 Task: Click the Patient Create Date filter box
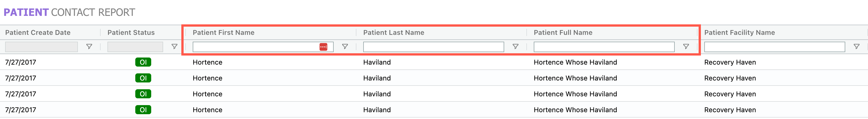pyautogui.click(x=41, y=47)
